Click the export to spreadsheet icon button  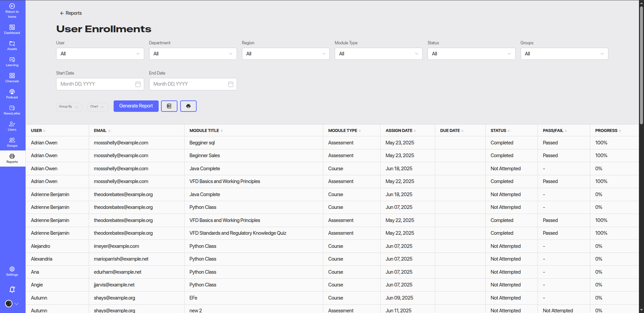[169, 106]
